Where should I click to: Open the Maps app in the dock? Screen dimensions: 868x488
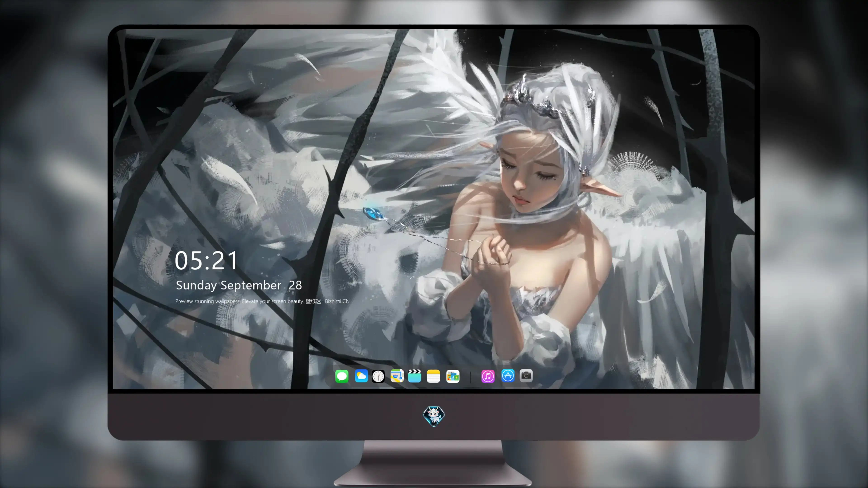[x=397, y=376]
